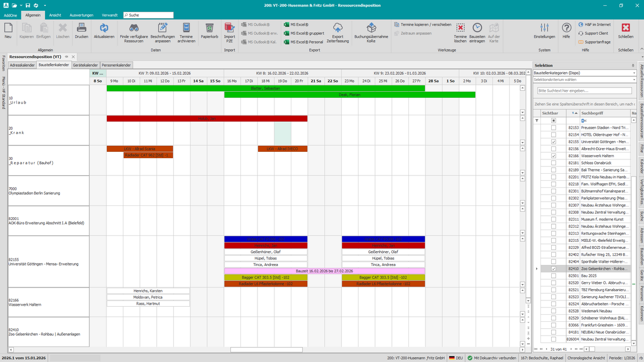Select the Gerätekalender tab
The height and width of the screenshot is (362, 644).
86,65
